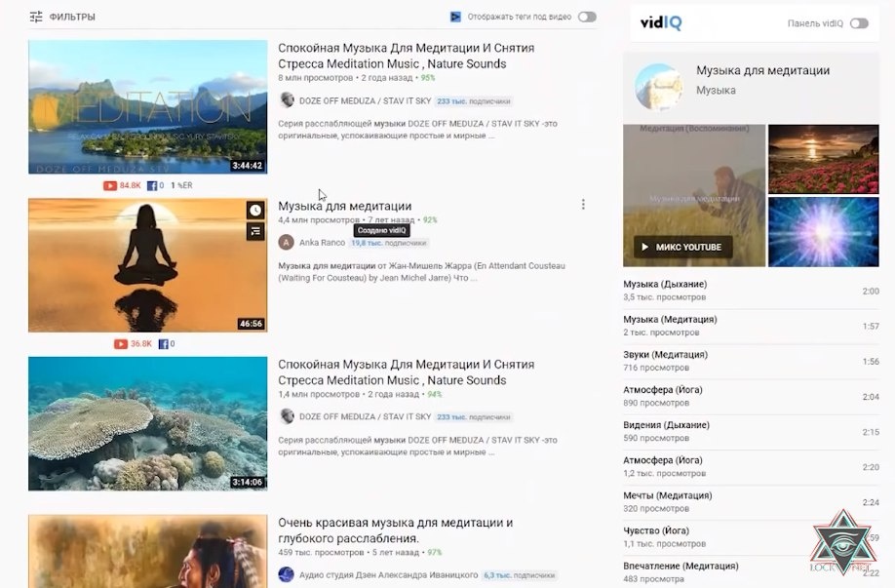Play track Музыка (Медитация)
The height and width of the screenshot is (588, 895).
[x=751, y=326]
